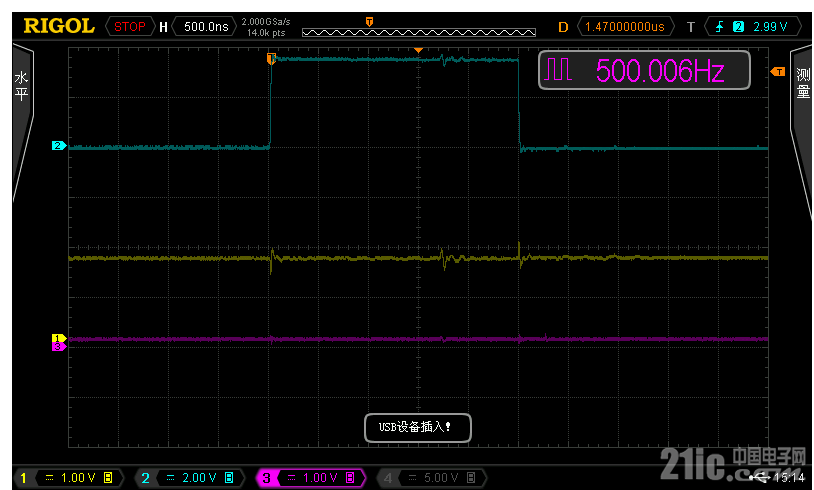Click channel 1 DC coupling symbol
Screen dimensions: 814x490
click(49, 478)
